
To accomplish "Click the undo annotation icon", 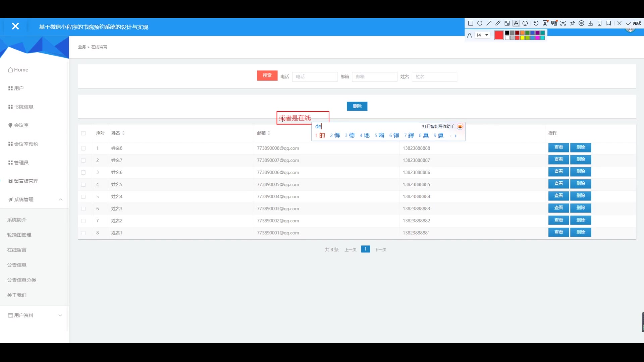I will 536,23.
